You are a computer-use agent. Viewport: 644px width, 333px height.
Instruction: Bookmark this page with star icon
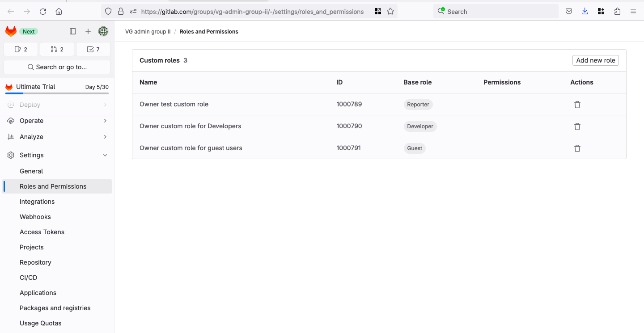point(390,12)
